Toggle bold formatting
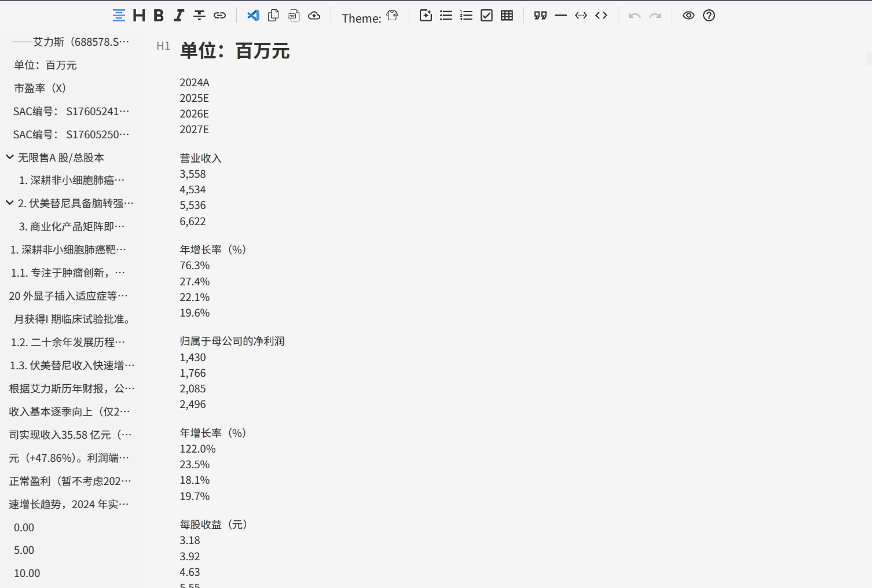The width and height of the screenshot is (872, 588). (158, 16)
